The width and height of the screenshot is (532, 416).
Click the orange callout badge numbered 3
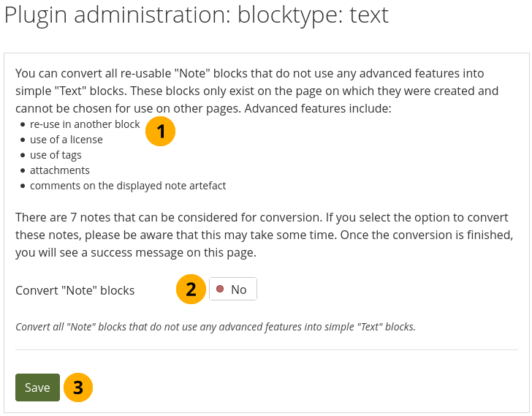click(x=78, y=387)
